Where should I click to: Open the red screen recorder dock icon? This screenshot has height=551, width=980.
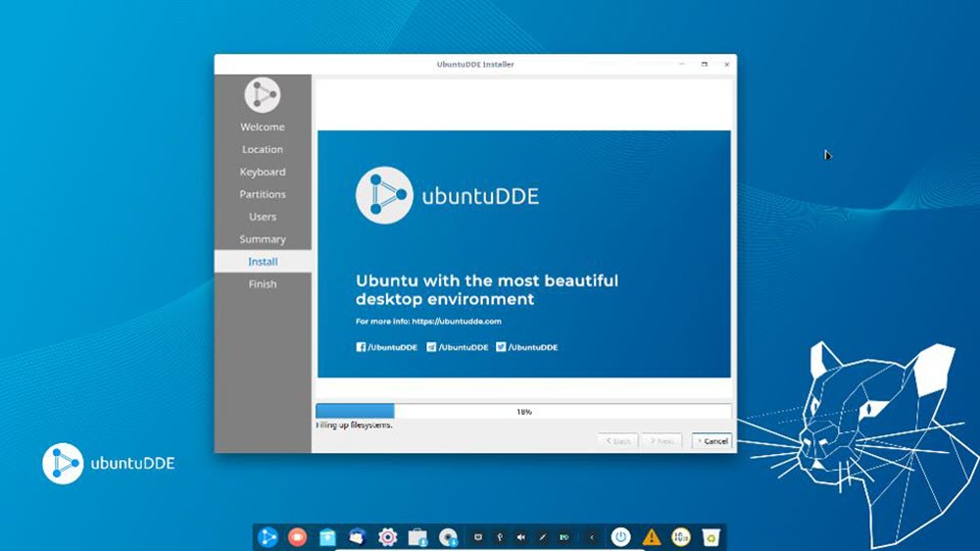(298, 536)
